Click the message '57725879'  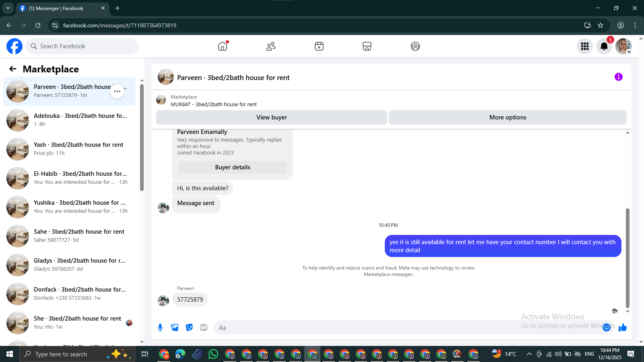[190, 300]
